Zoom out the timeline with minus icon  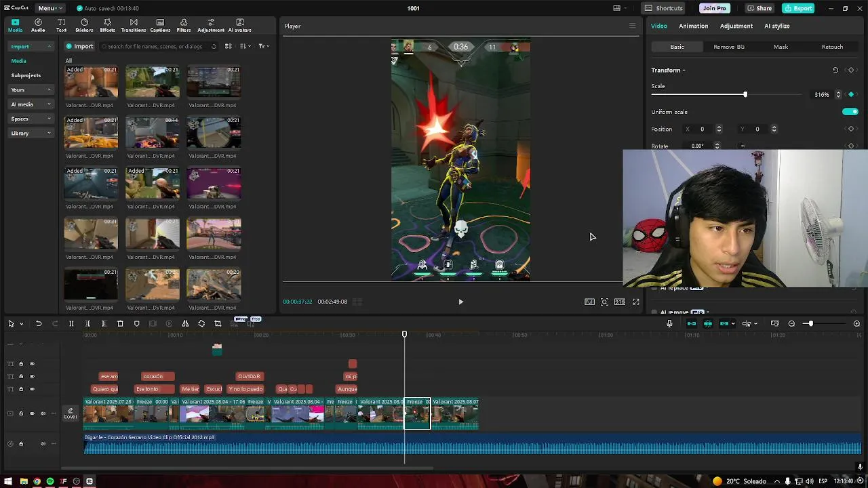coord(791,324)
